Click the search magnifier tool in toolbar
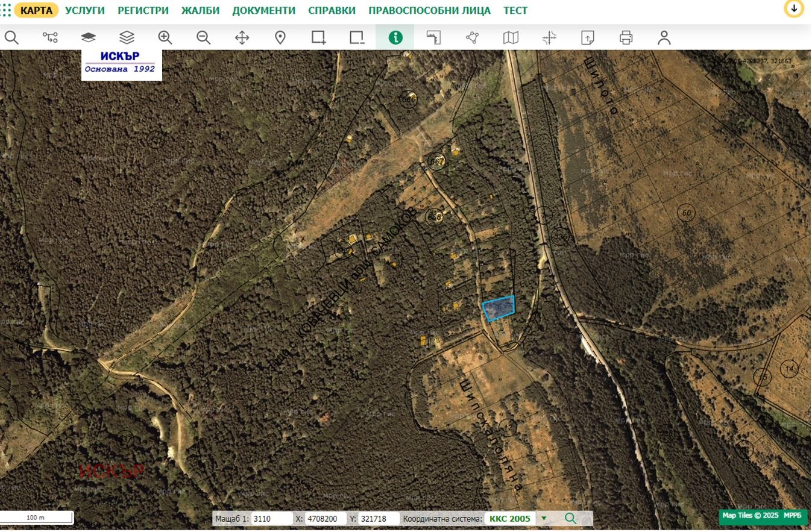This screenshot has width=812, height=532. [11, 38]
